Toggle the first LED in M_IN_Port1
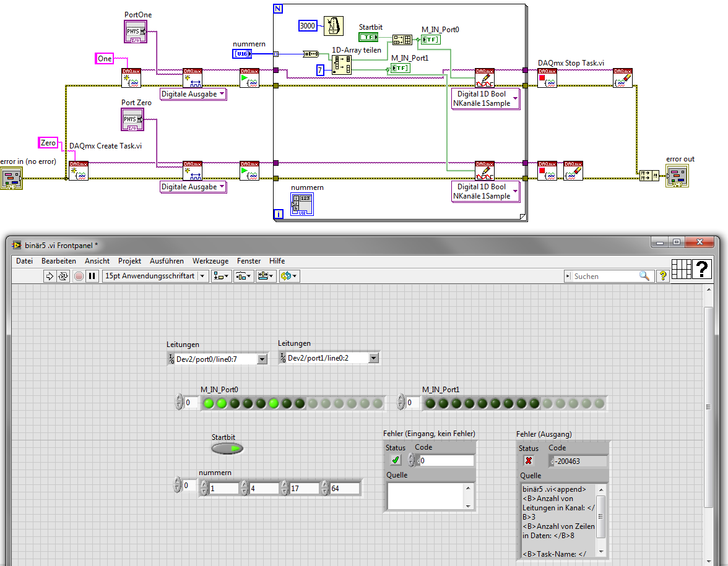The width and height of the screenshot is (728, 566). 430,403
